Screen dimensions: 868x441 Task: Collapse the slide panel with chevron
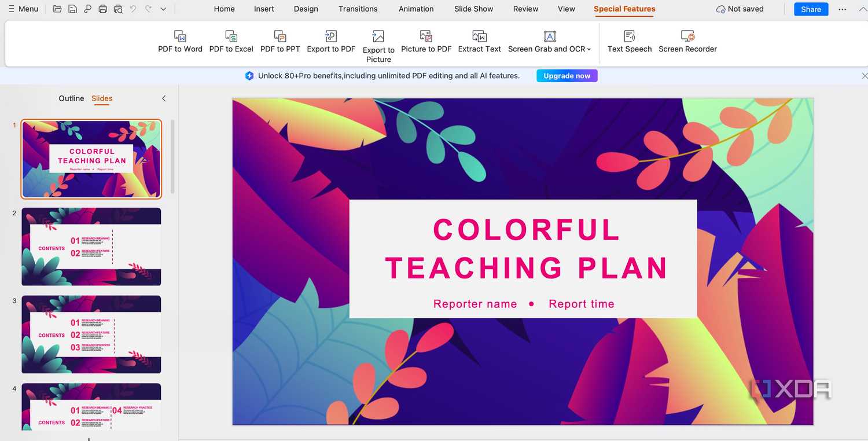(x=164, y=98)
